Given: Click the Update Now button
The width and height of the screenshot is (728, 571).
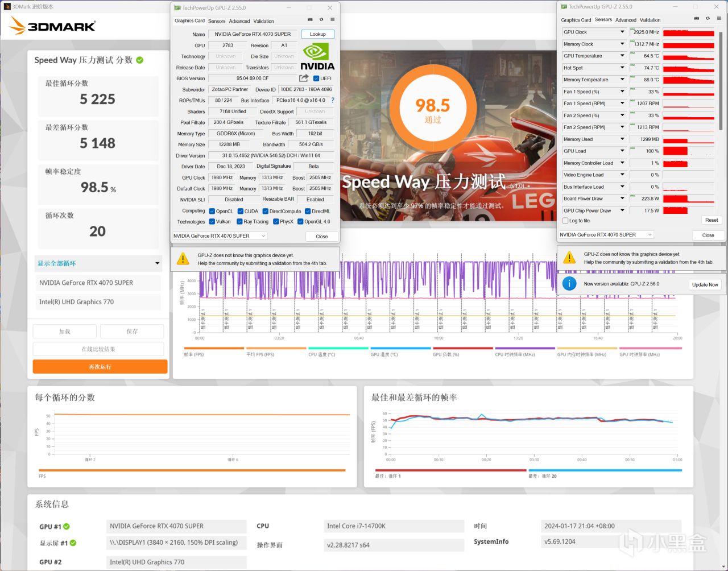Looking at the screenshot, I should 705,284.
